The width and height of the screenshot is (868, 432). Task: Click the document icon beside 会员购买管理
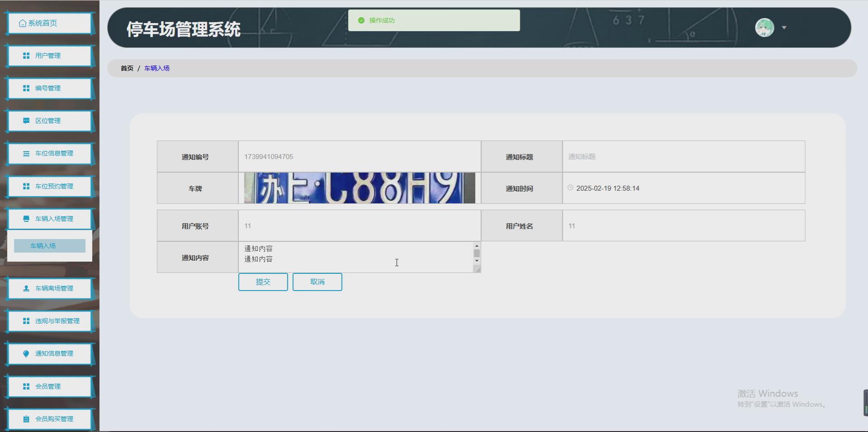coord(25,418)
